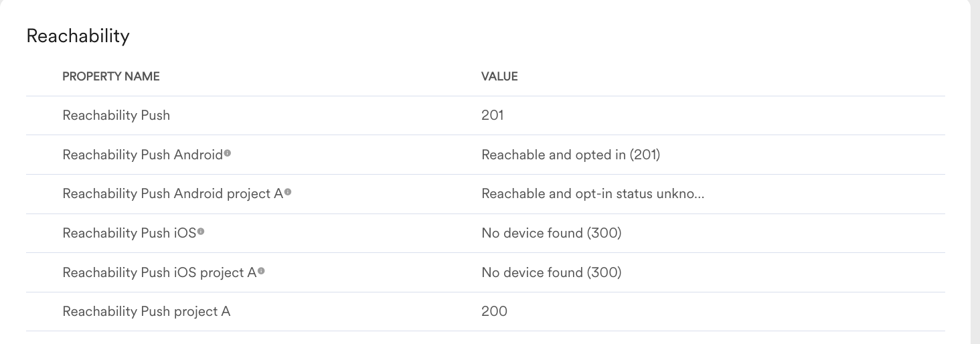
Task: Click the Reachability Push iOS label
Action: click(x=129, y=233)
